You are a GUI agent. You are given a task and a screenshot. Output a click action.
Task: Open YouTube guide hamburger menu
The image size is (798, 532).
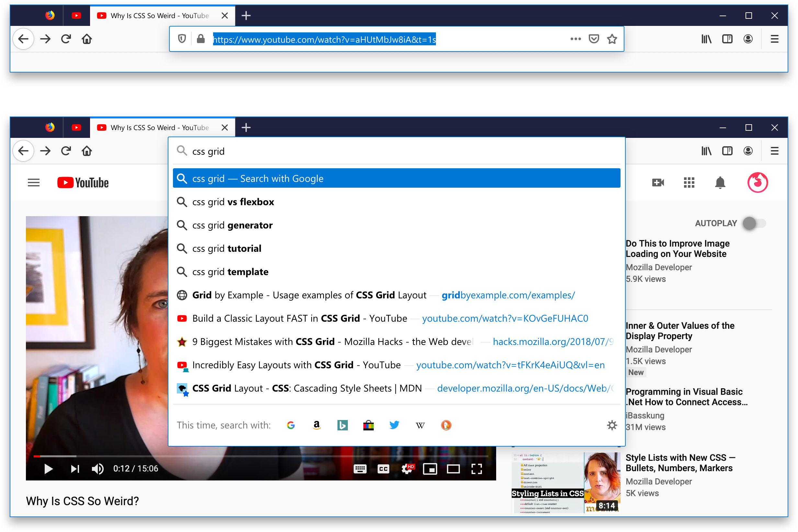34,183
